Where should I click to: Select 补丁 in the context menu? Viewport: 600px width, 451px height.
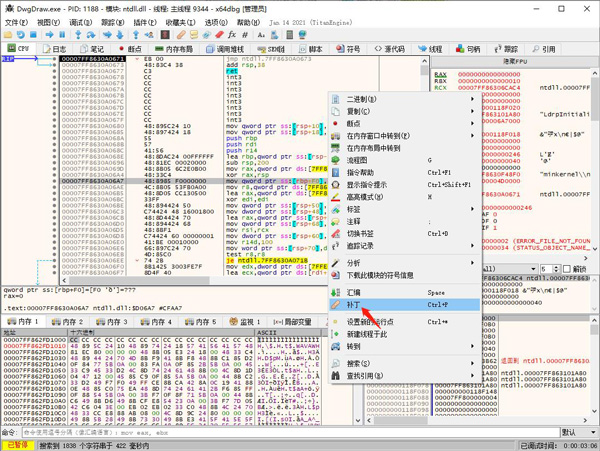pyautogui.click(x=405, y=305)
